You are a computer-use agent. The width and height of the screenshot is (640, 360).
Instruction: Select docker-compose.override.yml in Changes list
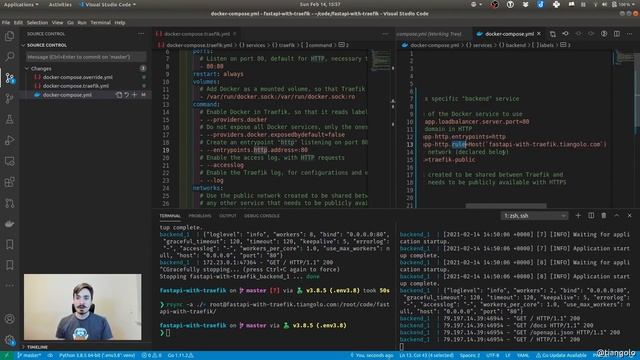78,77
